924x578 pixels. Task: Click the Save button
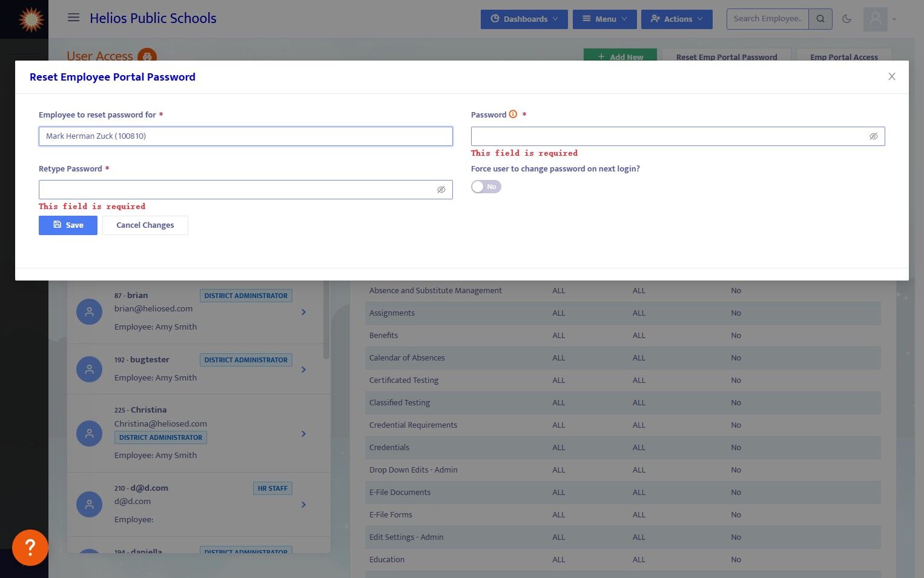point(68,225)
